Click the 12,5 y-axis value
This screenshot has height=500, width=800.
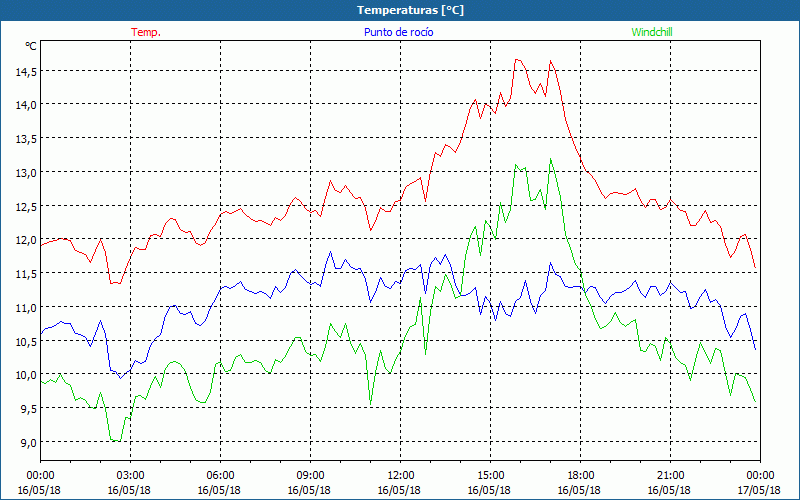click(x=26, y=206)
